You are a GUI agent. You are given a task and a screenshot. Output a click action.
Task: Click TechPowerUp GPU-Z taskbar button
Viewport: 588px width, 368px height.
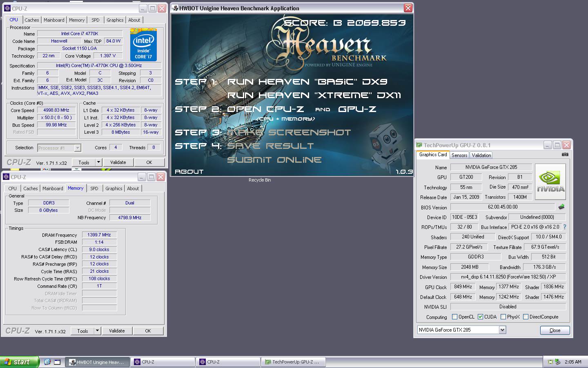(x=293, y=362)
